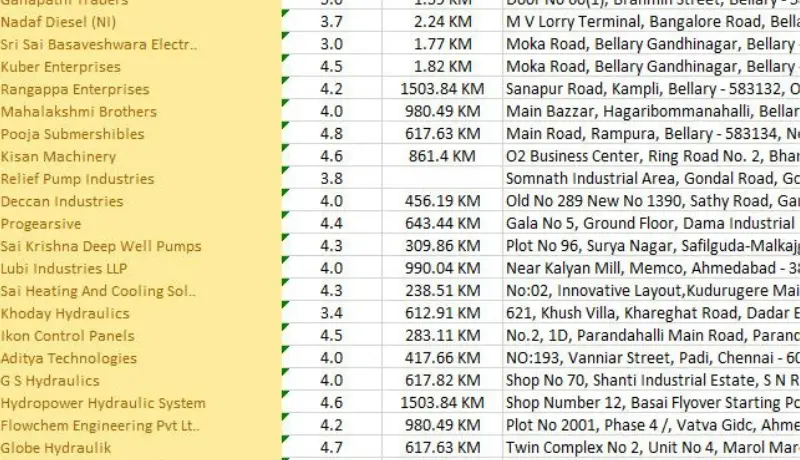Screen dimensions: 800x460
Task: Select the Parandahalli Main Road address cell
Action: tap(652, 336)
